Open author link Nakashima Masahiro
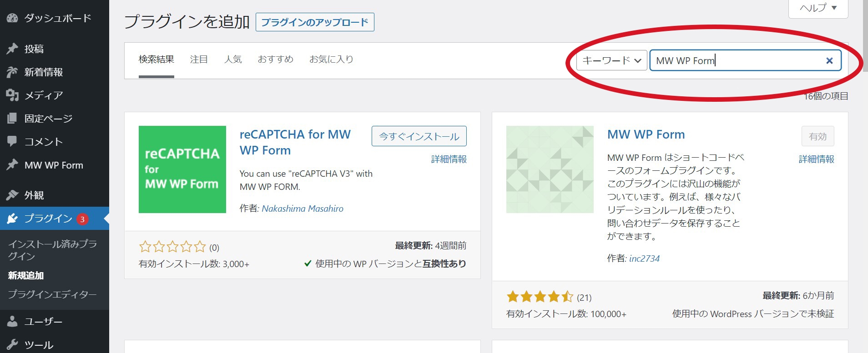This screenshot has width=868, height=353. click(303, 209)
